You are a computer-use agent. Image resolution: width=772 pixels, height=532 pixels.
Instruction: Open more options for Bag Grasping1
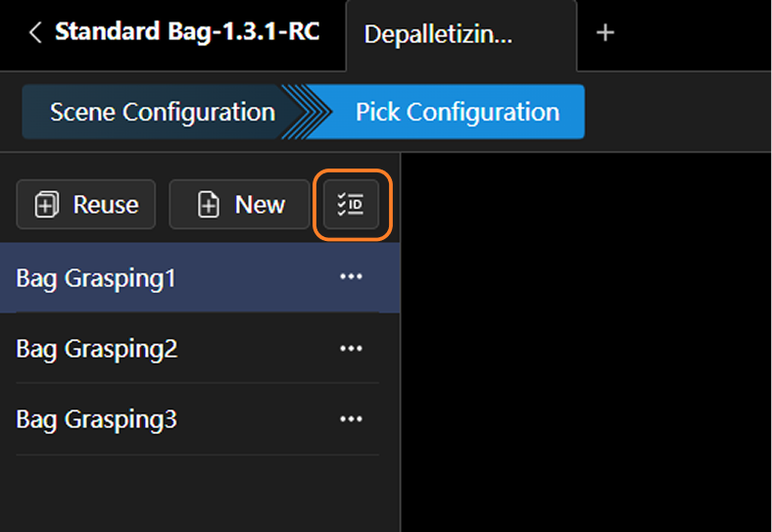351,277
